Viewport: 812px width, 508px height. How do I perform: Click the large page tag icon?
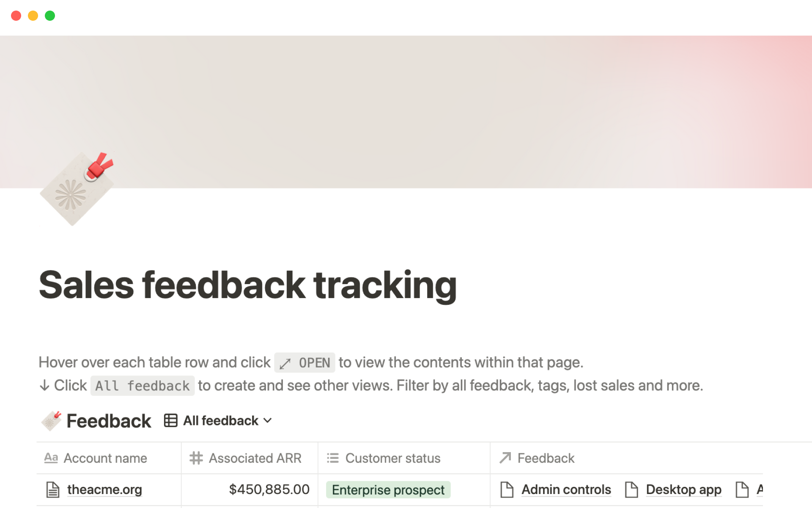77,189
